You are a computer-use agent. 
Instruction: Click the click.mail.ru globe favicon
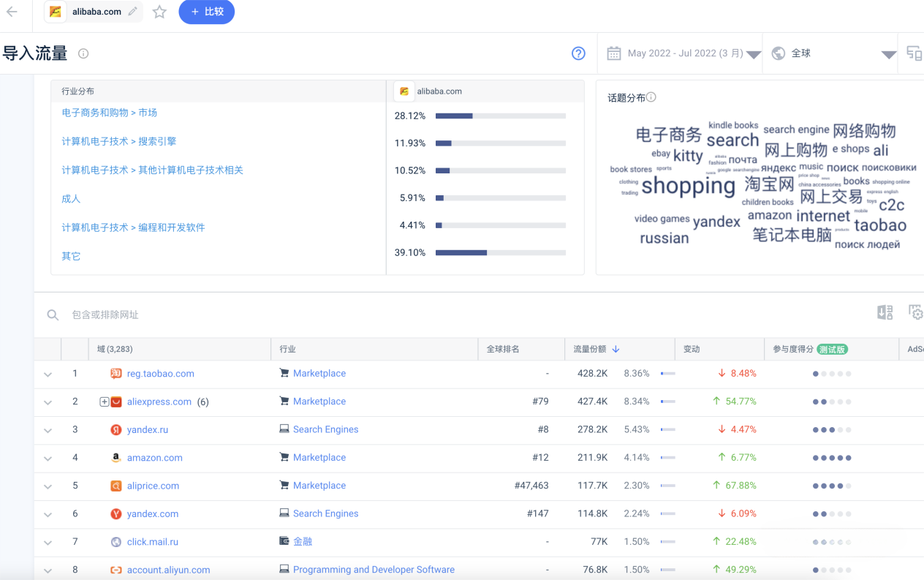click(x=115, y=542)
